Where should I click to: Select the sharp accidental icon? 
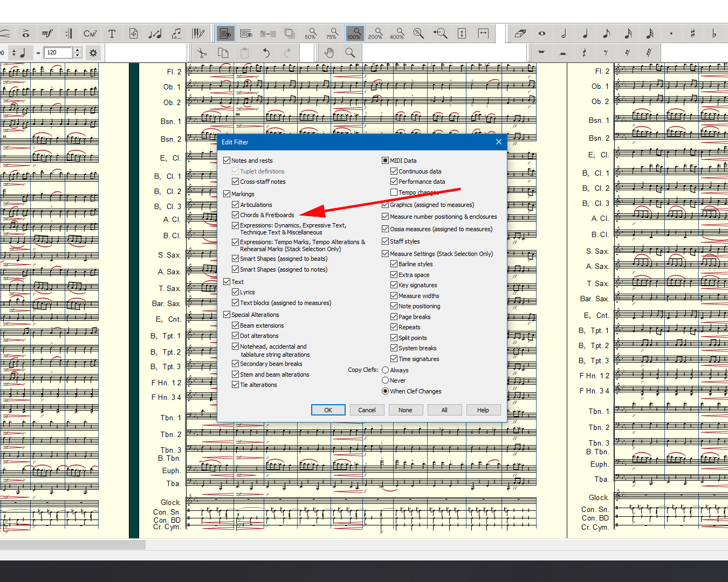coord(692,33)
